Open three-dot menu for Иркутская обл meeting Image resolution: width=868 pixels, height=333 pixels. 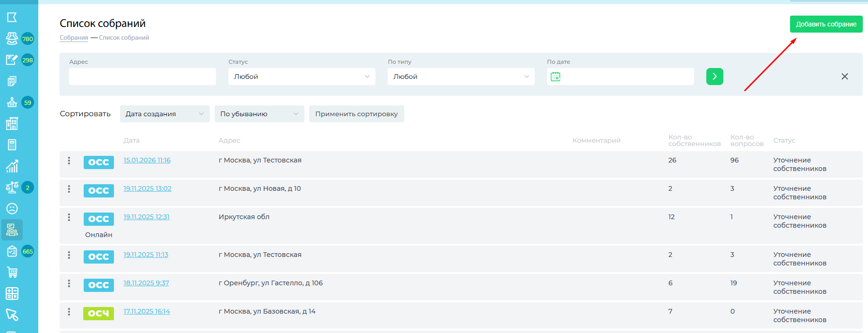(69, 217)
